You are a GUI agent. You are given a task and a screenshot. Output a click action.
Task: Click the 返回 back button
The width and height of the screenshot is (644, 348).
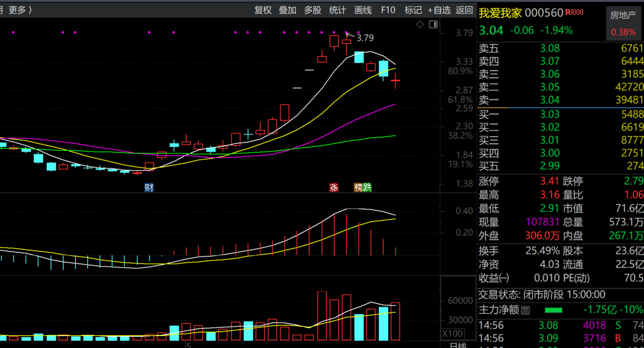464,10
